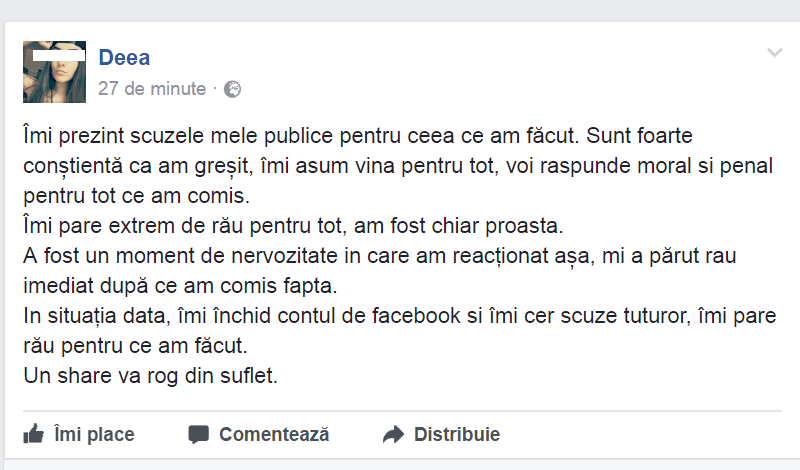Click the share arrow icon
Screen dimensions: 800x470
393,435
